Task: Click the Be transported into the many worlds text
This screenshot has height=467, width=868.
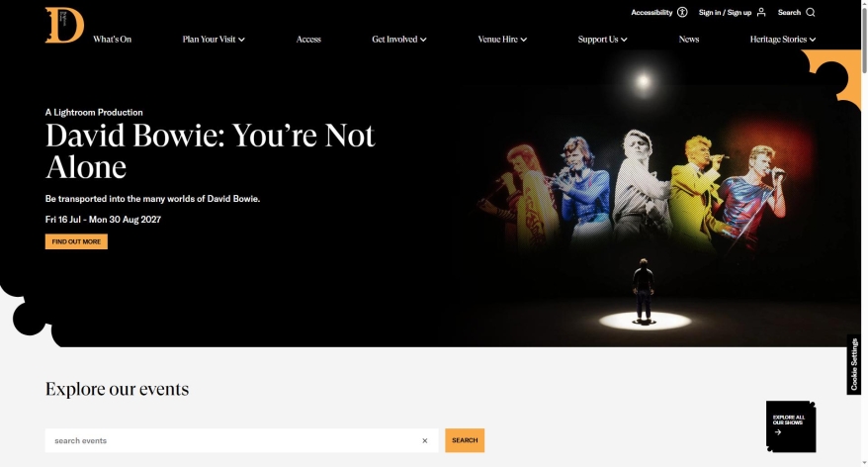Action: click(x=153, y=198)
